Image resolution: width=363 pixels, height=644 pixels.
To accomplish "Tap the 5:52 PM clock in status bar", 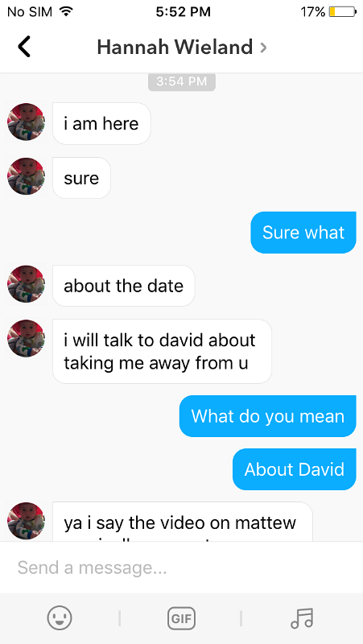I will click(x=184, y=12).
